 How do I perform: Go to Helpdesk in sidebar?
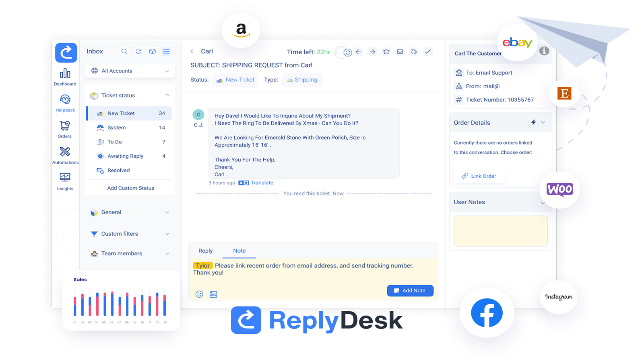click(x=65, y=103)
